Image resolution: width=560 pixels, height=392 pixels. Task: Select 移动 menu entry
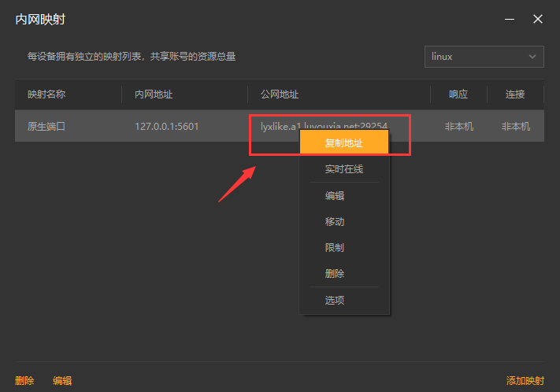[335, 222]
